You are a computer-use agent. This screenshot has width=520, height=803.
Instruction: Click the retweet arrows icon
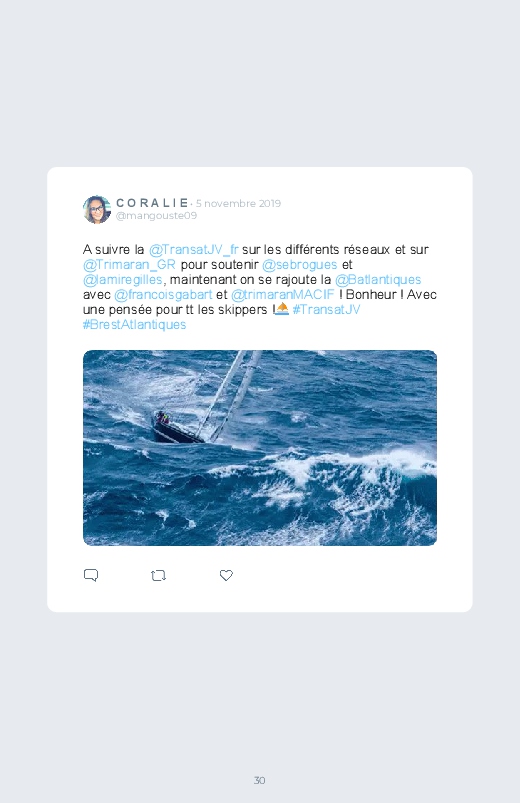coord(158,576)
